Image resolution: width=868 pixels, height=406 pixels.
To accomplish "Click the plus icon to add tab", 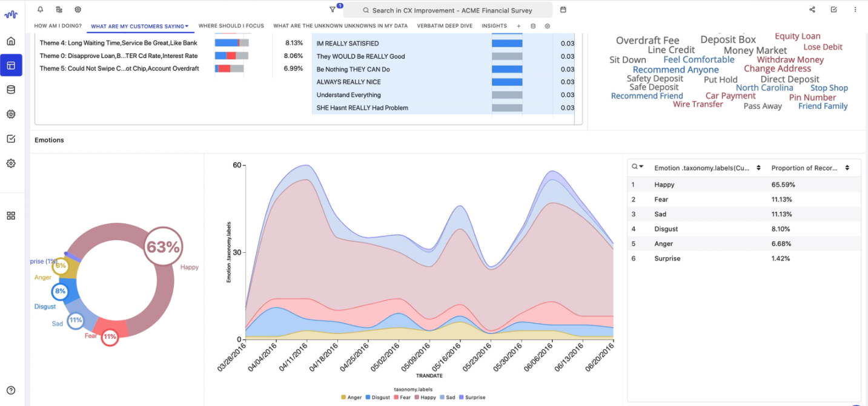I will [x=518, y=26].
